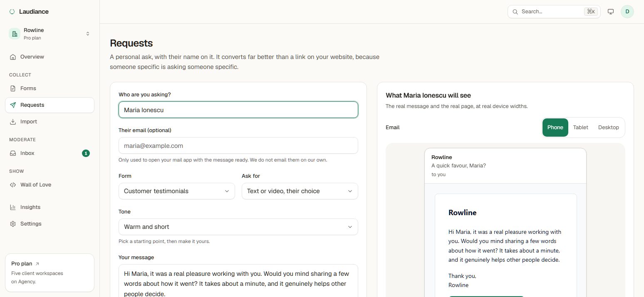This screenshot has width=644, height=297.
Task: Click the Rowline heading in email body
Action: 463,213
